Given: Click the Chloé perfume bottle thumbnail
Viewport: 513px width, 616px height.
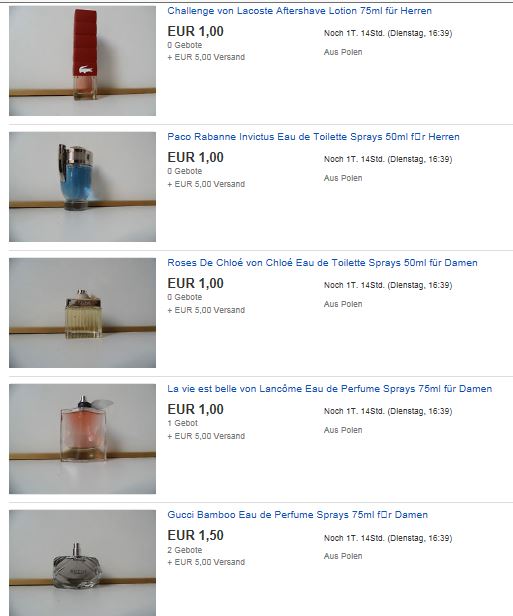Looking at the screenshot, I should (x=82, y=313).
